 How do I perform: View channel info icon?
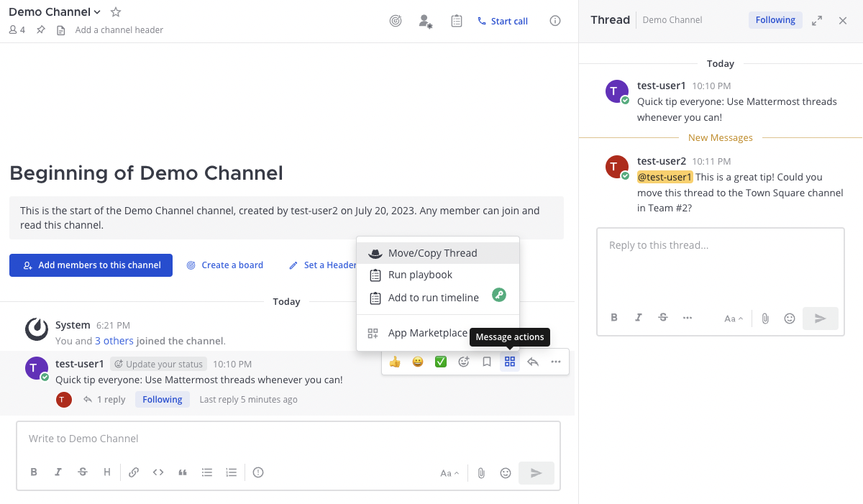pyautogui.click(x=555, y=21)
